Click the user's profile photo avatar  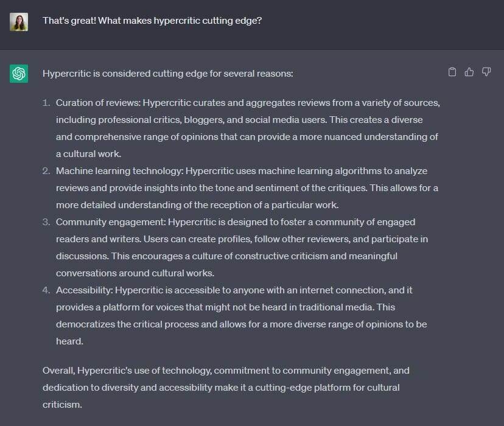point(19,22)
